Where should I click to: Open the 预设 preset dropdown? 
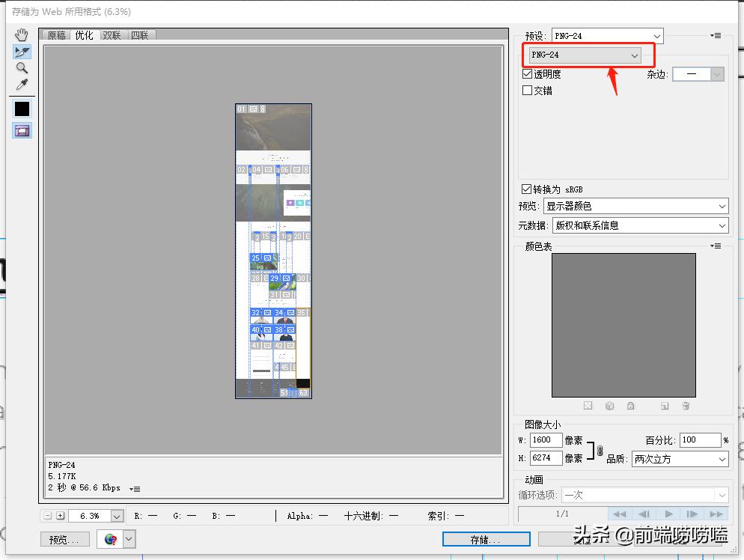tap(607, 36)
